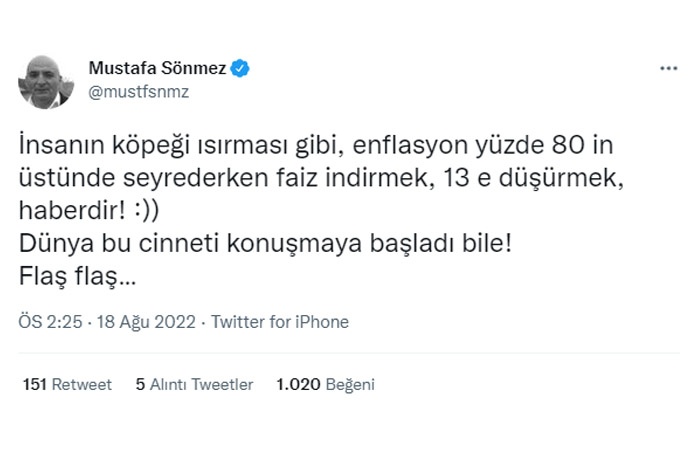
Task: Click the 1.020 like count number
Action: [x=297, y=384]
